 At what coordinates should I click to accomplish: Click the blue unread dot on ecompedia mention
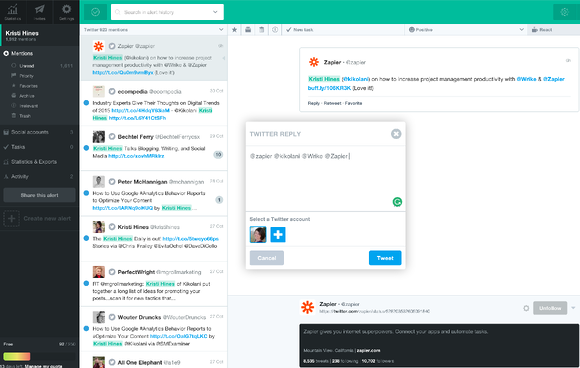point(86,102)
